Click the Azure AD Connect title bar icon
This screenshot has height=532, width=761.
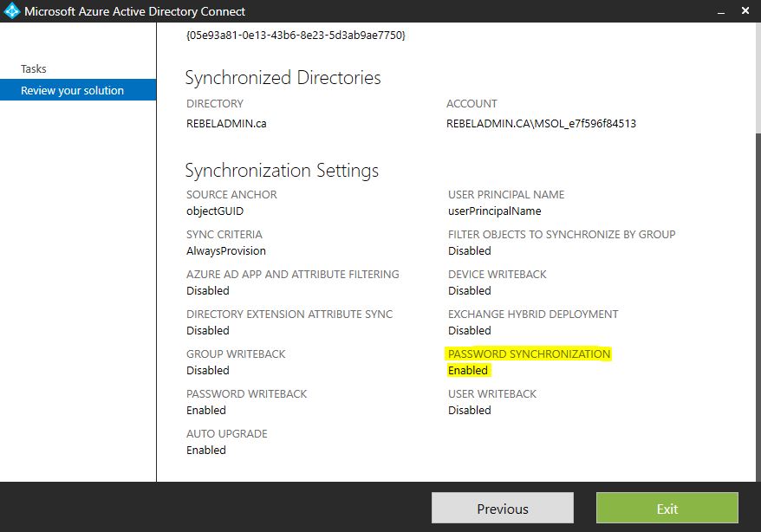11,10
